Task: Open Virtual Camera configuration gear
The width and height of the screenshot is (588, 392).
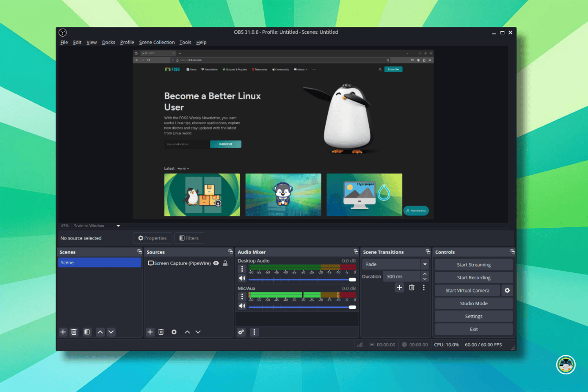Action: 507,290
